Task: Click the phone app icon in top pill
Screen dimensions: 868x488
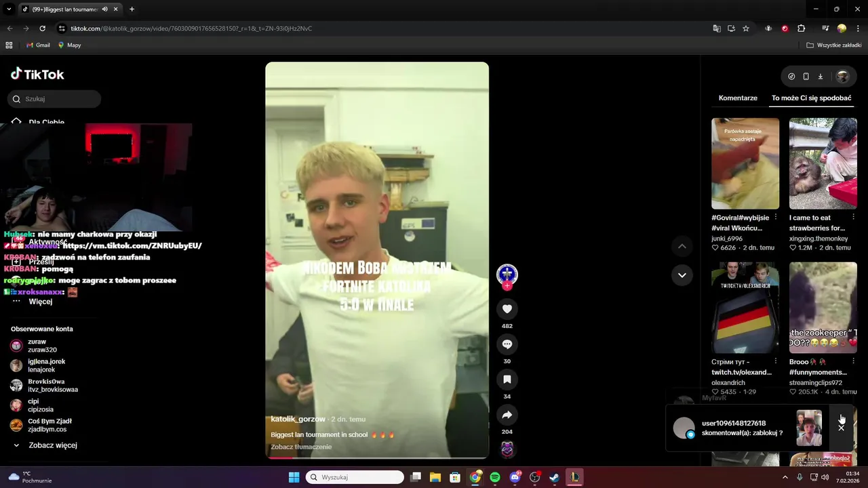Action: (x=806, y=77)
